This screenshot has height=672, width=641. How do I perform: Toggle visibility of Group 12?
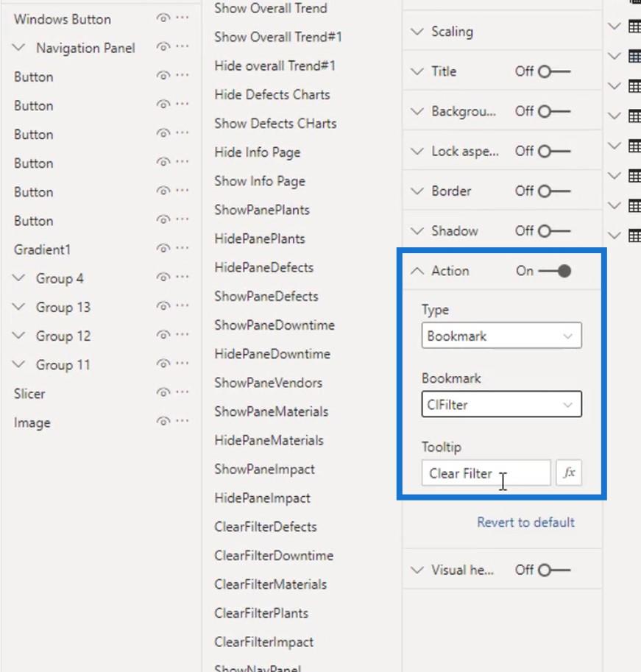pos(163,334)
